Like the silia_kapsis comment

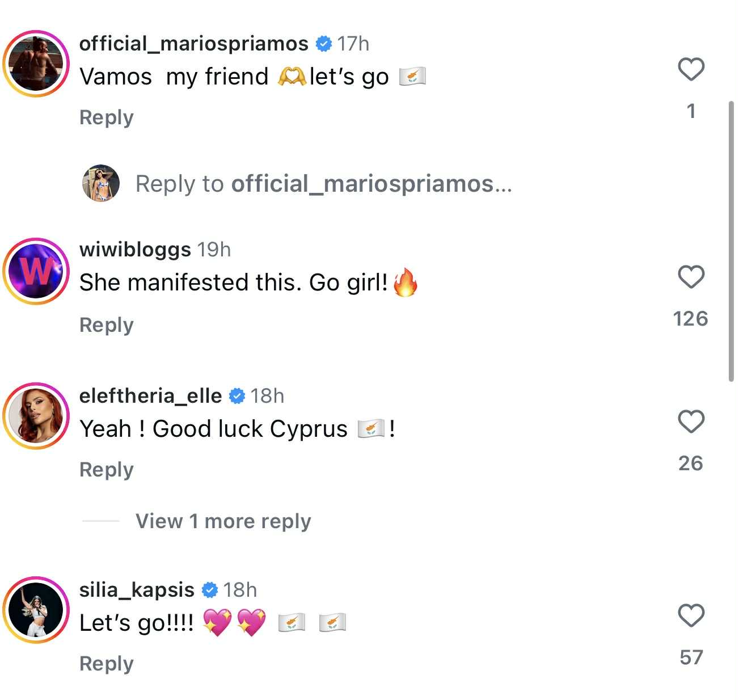tap(691, 616)
